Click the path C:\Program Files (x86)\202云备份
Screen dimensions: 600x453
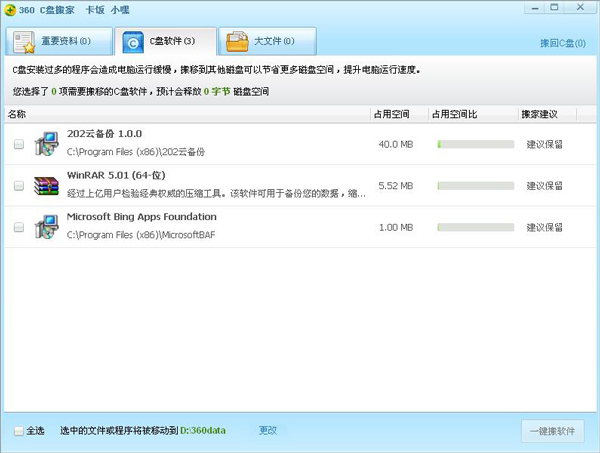click(136, 152)
